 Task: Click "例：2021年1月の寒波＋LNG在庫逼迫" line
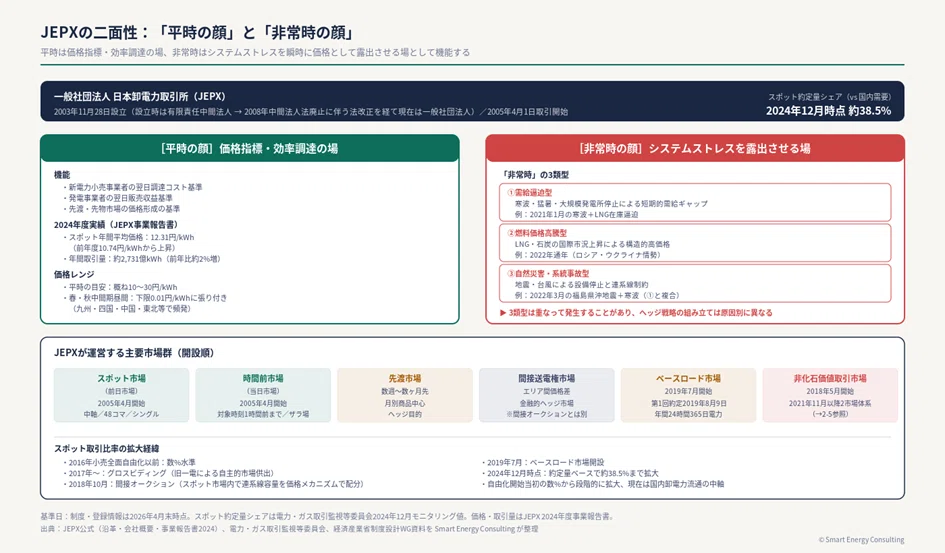[x=576, y=214]
